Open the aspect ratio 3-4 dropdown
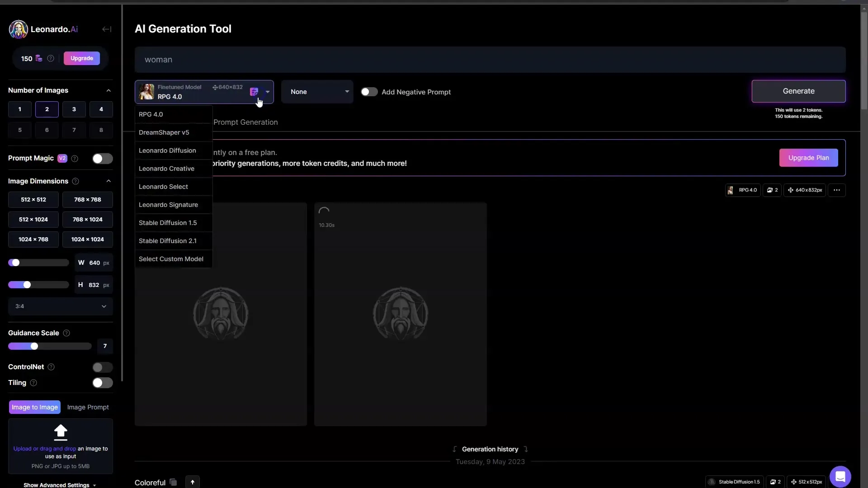The width and height of the screenshot is (868, 488). 60,305
